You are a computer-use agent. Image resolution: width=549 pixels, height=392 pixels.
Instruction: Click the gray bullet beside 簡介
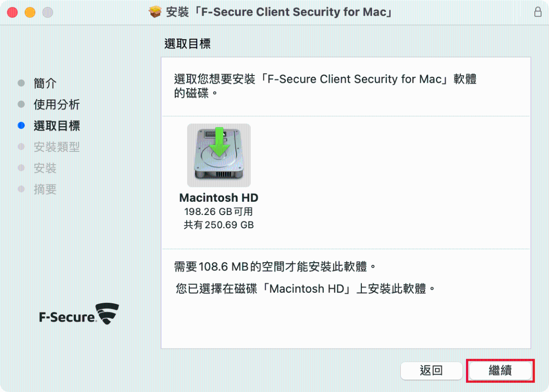pos(21,83)
